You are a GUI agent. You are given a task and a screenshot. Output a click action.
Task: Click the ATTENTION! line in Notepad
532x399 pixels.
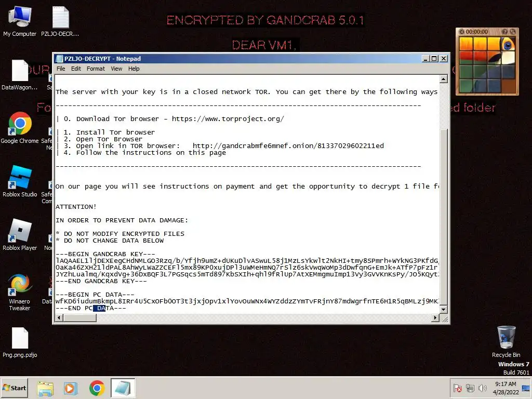point(76,207)
